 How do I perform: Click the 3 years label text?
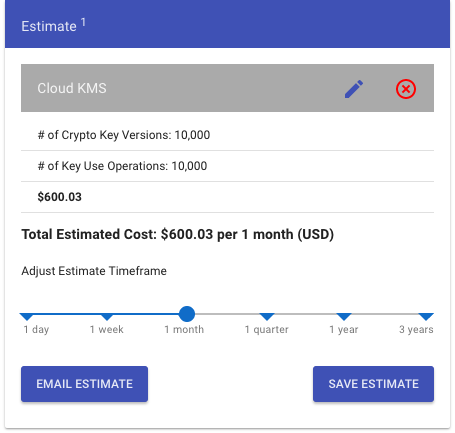tap(416, 329)
